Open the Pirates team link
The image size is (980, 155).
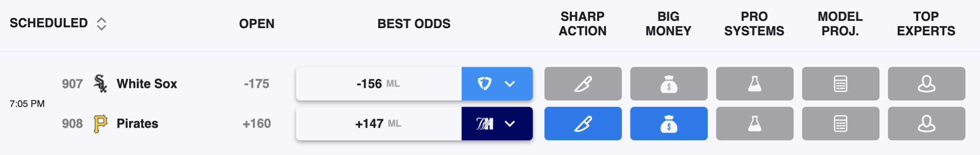[x=137, y=123]
